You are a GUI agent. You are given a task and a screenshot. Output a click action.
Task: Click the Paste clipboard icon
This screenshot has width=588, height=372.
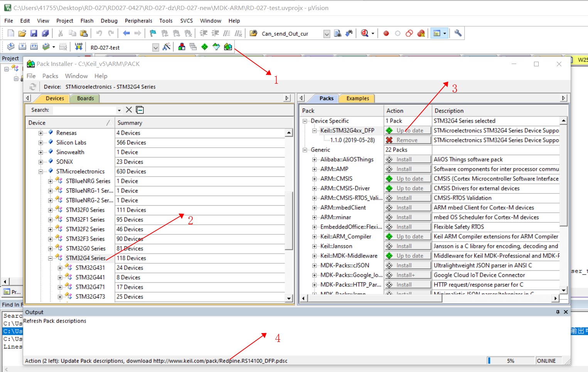[84, 34]
